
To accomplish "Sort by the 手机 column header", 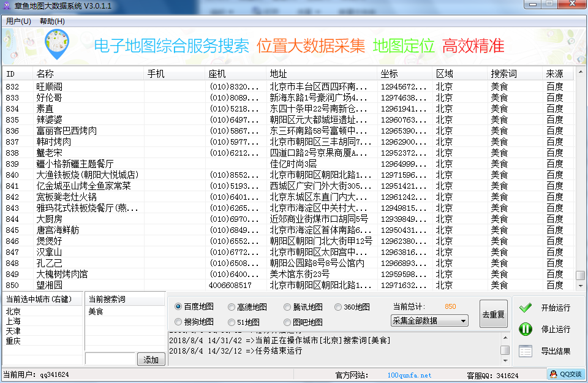I will (x=175, y=74).
